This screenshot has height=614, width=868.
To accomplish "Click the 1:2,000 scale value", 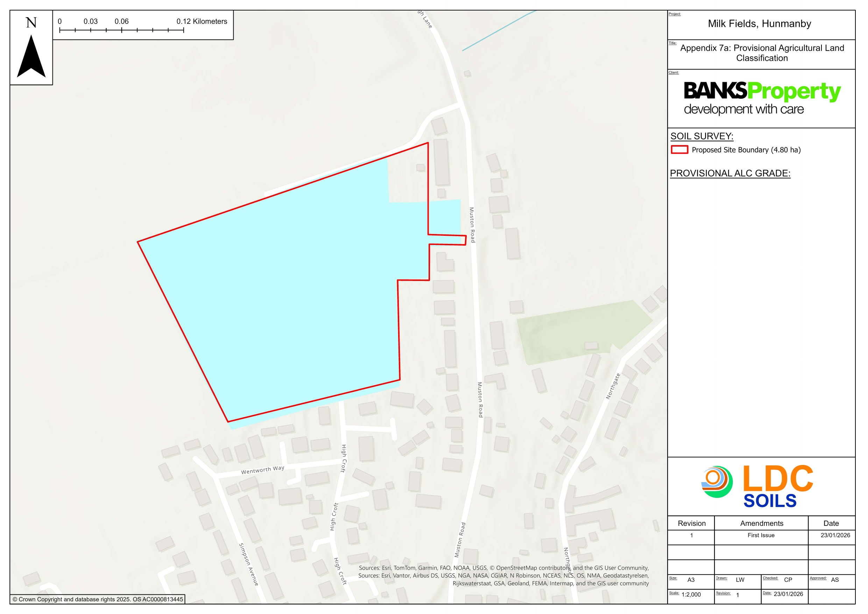I will pos(691,595).
